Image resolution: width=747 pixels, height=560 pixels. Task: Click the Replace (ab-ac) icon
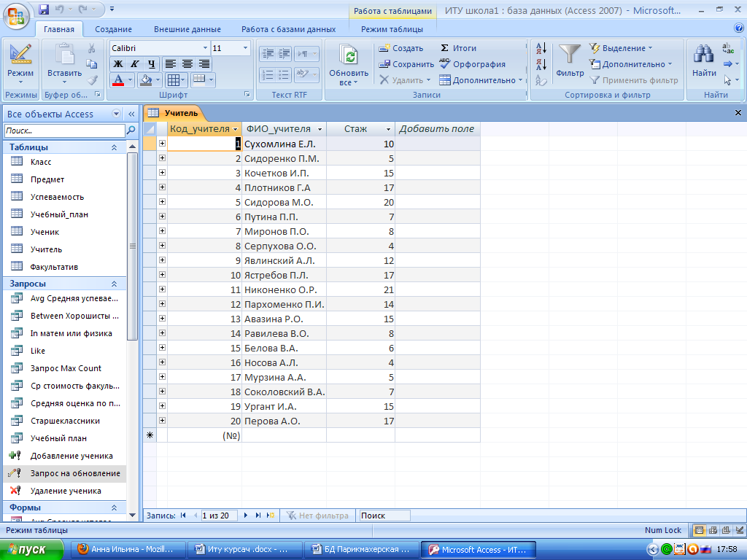click(x=728, y=48)
